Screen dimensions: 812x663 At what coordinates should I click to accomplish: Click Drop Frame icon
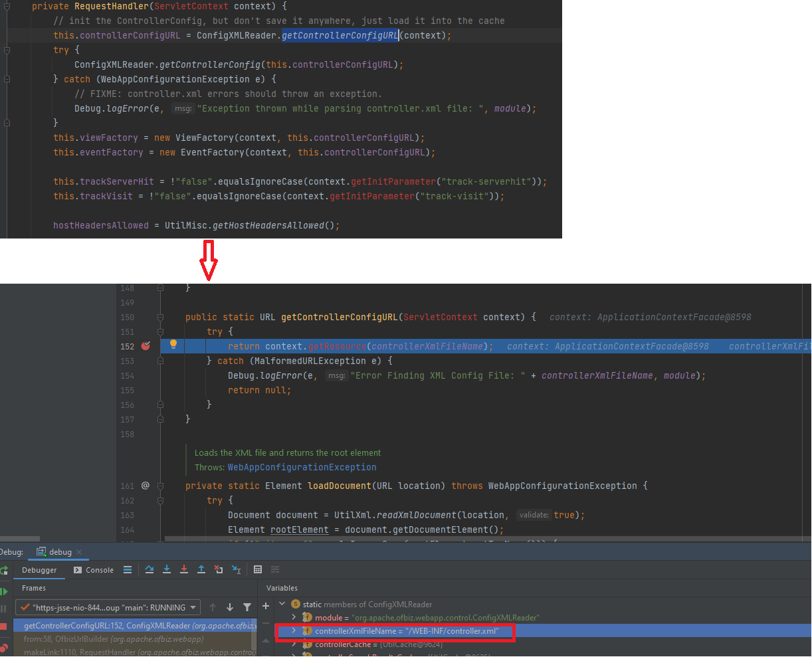pyautogui.click(x=219, y=570)
